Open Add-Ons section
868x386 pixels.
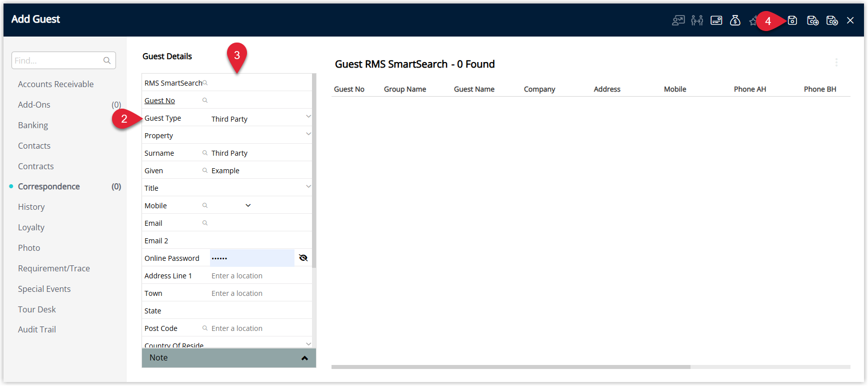(34, 105)
